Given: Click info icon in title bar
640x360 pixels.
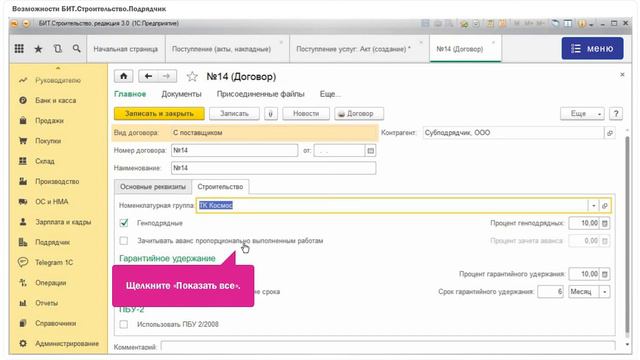Looking at the screenshot, I should point(581,24).
